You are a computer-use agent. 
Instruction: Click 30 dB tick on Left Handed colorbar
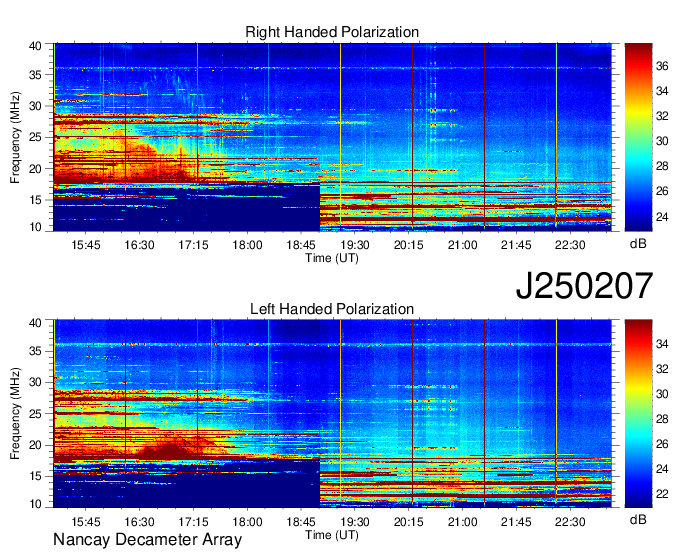[662, 394]
